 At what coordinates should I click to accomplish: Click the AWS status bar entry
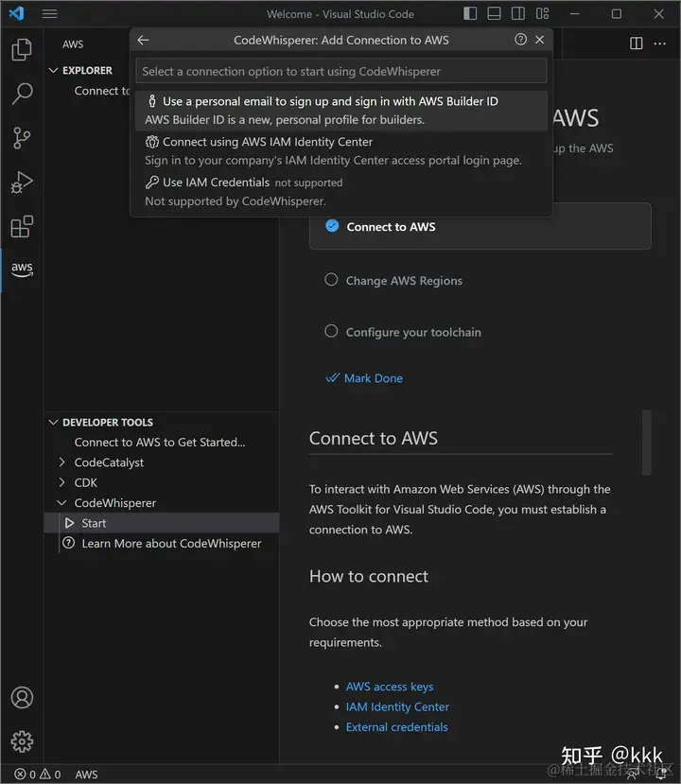pyautogui.click(x=86, y=775)
